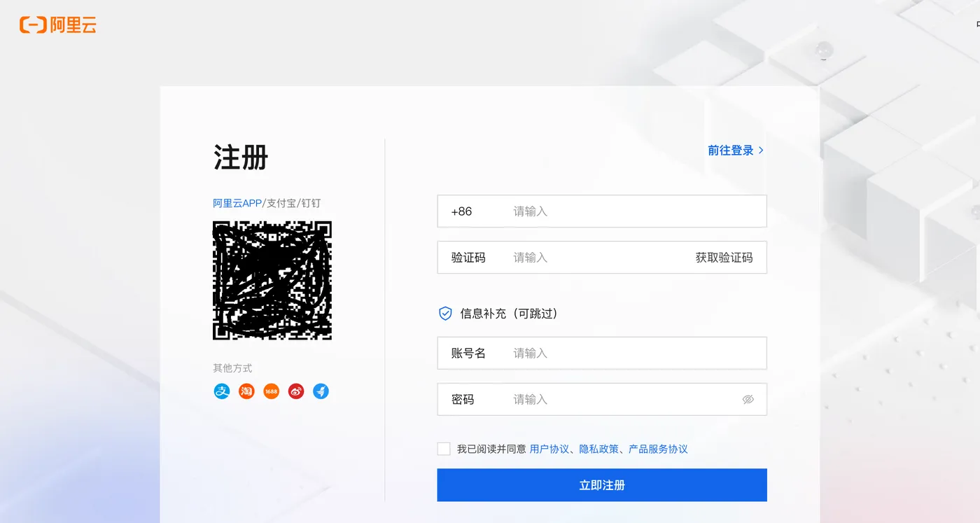980x523 pixels.
Task: Go to login via 前往登录
Action: tap(730, 150)
